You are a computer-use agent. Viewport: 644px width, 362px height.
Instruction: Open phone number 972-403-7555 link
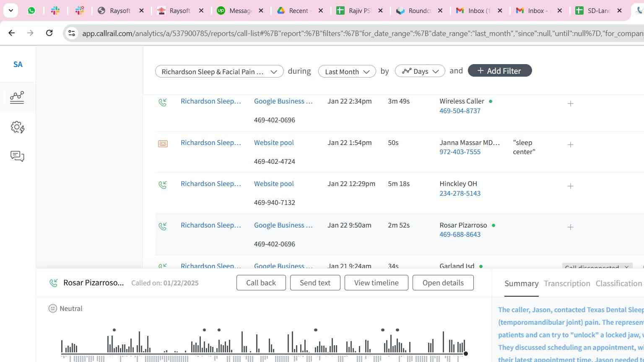[460, 152]
